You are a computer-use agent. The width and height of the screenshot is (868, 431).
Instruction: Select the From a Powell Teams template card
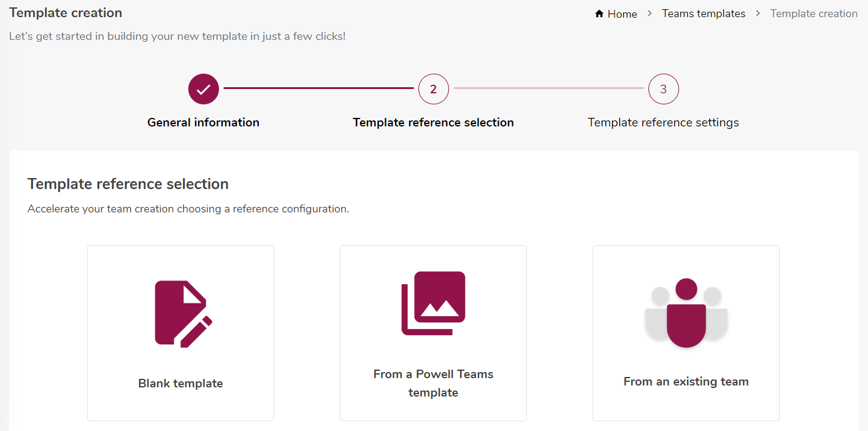433,333
